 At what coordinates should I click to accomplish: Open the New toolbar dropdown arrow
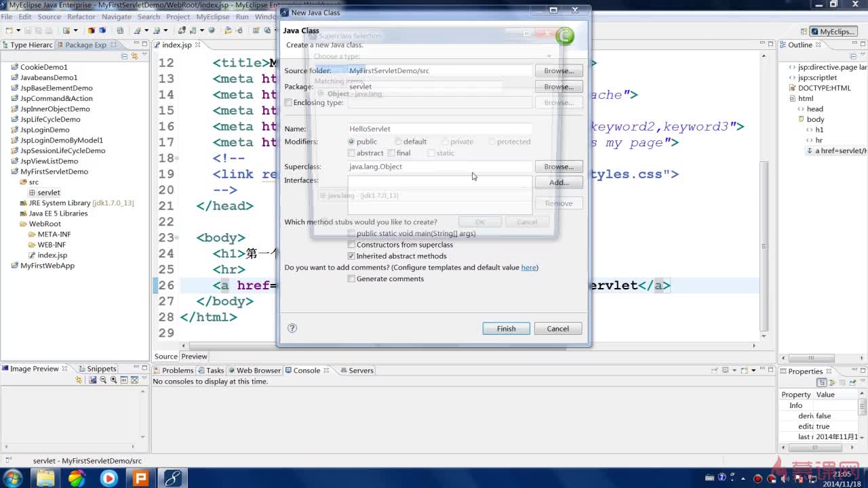click(18, 30)
